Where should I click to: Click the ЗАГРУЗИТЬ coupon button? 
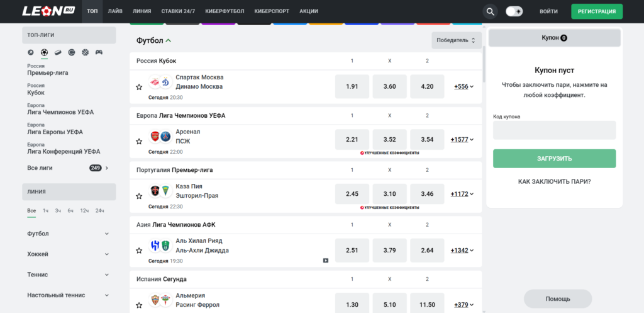coord(555,158)
